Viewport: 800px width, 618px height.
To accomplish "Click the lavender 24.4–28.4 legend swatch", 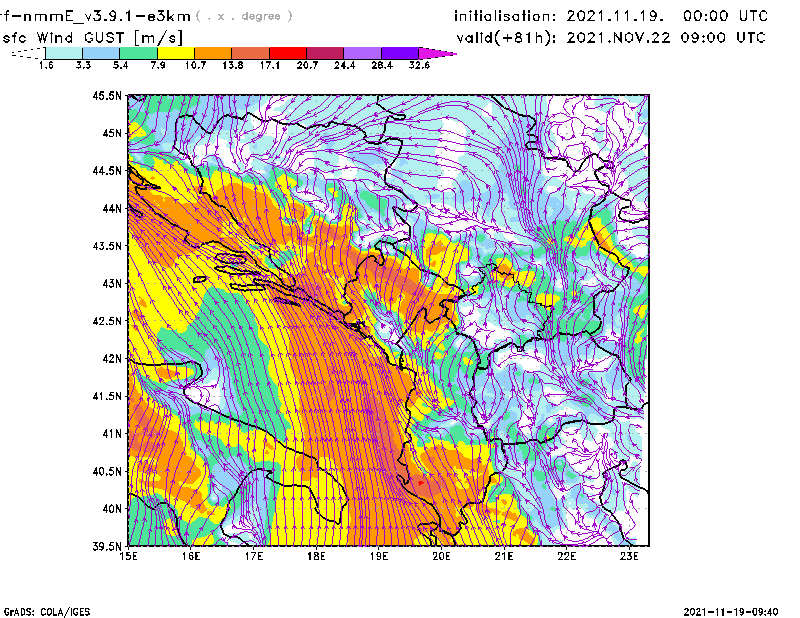I will (x=362, y=53).
